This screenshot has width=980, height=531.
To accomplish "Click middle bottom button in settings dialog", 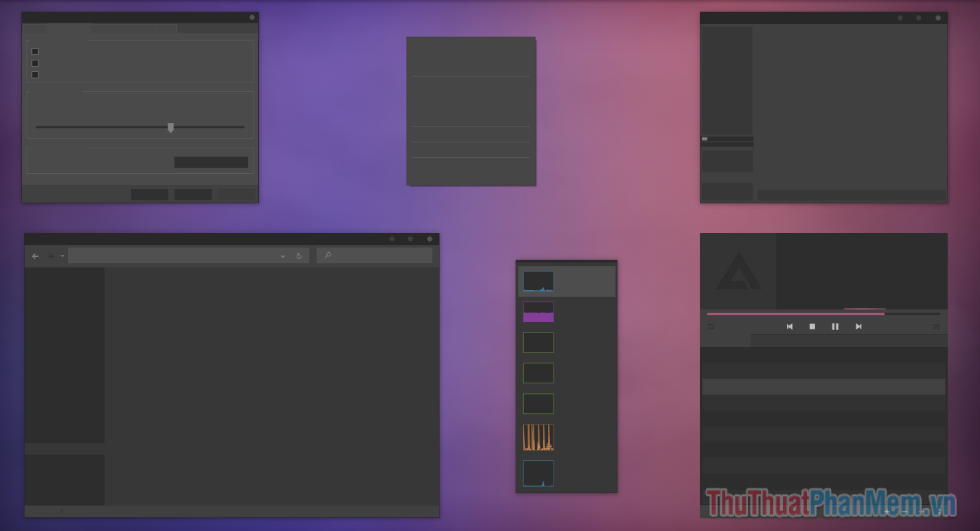I will (x=193, y=194).
